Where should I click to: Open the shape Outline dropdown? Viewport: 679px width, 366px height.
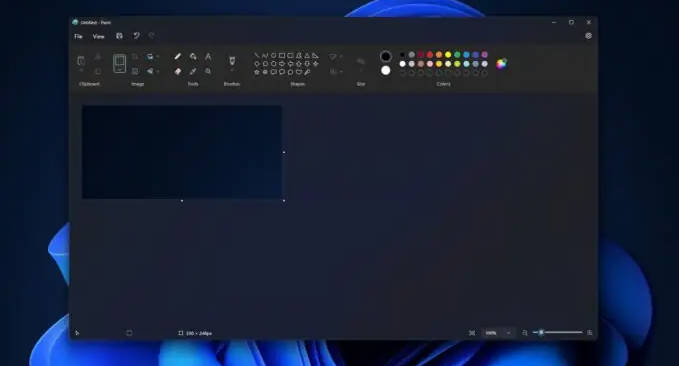pos(336,57)
